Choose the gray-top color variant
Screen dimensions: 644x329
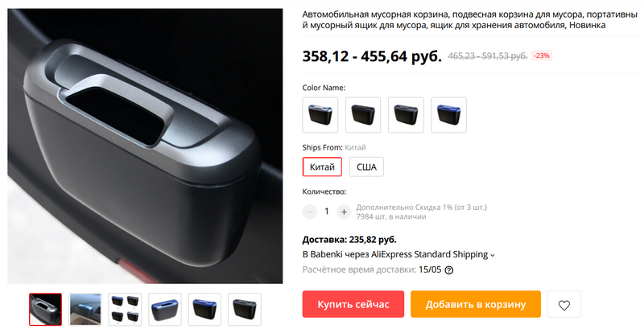(x=406, y=115)
